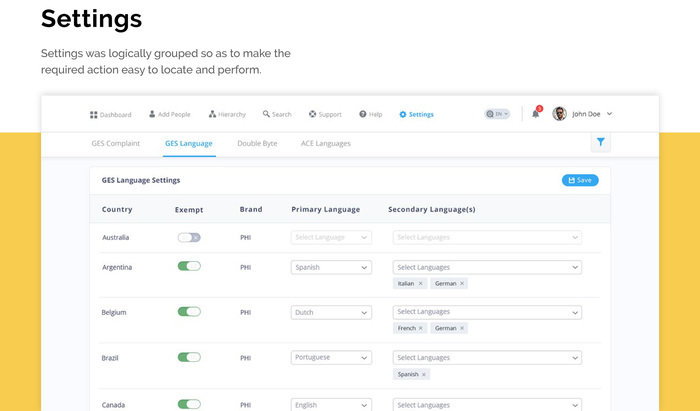The width and height of the screenshot is (700, 411).
Task: Click the Belgium country cell
Action: point(114,312)
